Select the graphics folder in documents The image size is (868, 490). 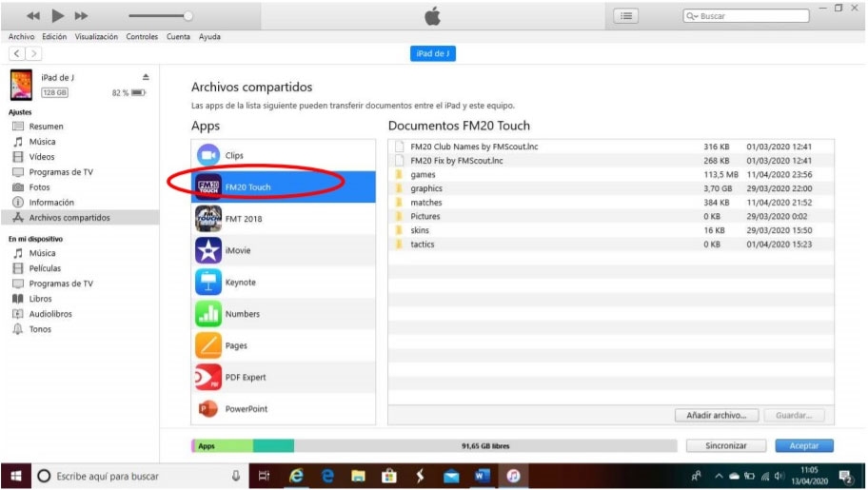425,188
